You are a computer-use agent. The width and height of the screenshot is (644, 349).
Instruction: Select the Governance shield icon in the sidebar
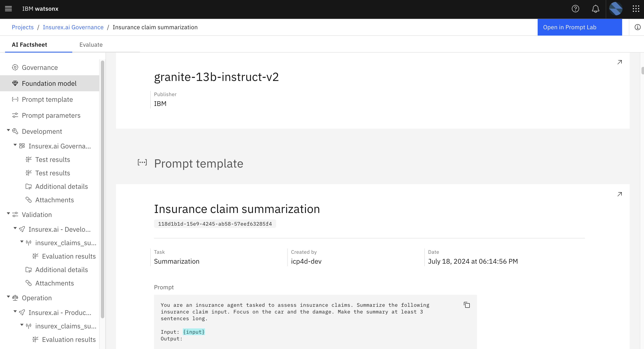[x=15, y=67]
